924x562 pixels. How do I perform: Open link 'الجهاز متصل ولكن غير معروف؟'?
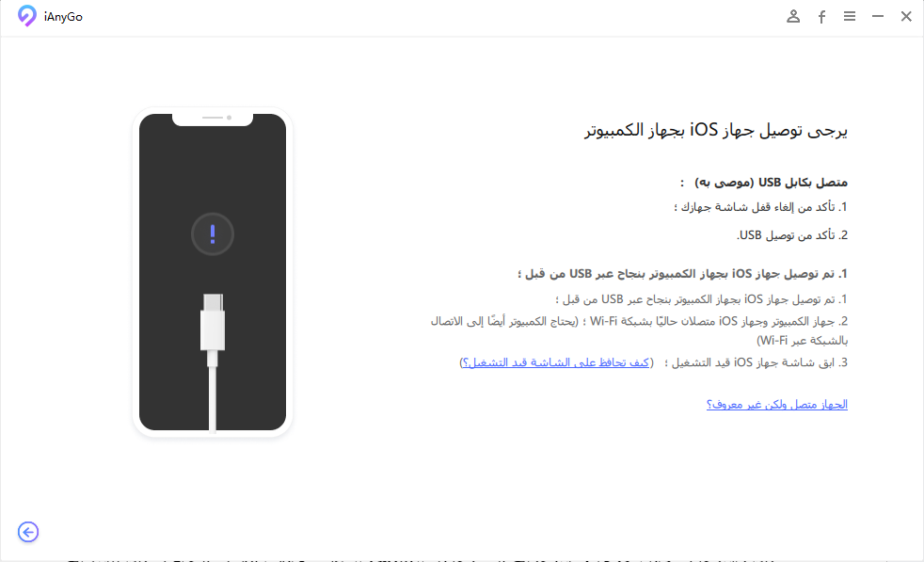[776, 405]
